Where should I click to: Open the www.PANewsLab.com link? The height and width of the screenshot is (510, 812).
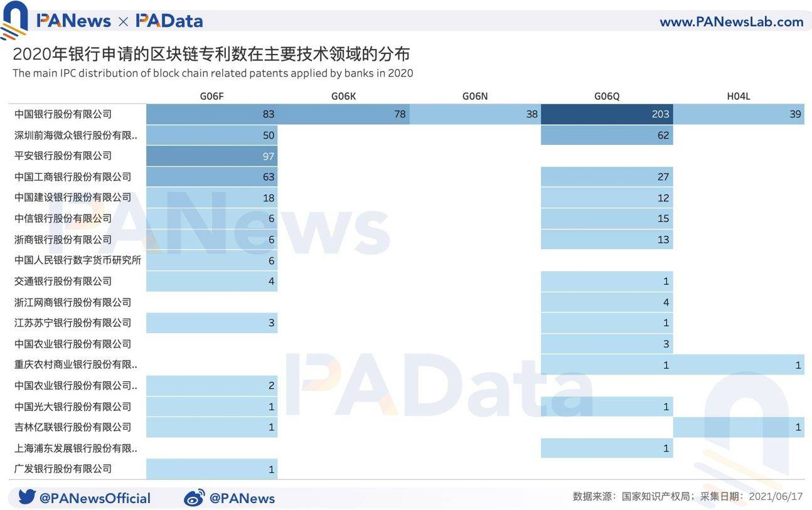[731, 21]
